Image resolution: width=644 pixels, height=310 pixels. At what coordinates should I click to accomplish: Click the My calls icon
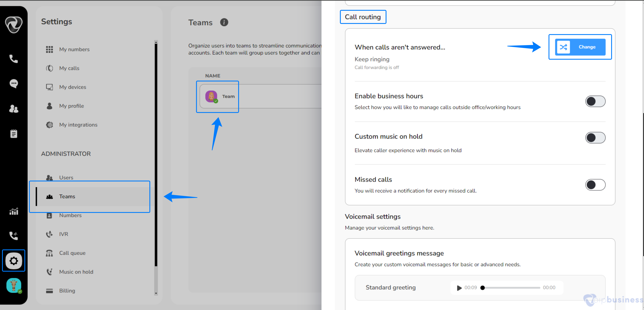click(49, 68)
